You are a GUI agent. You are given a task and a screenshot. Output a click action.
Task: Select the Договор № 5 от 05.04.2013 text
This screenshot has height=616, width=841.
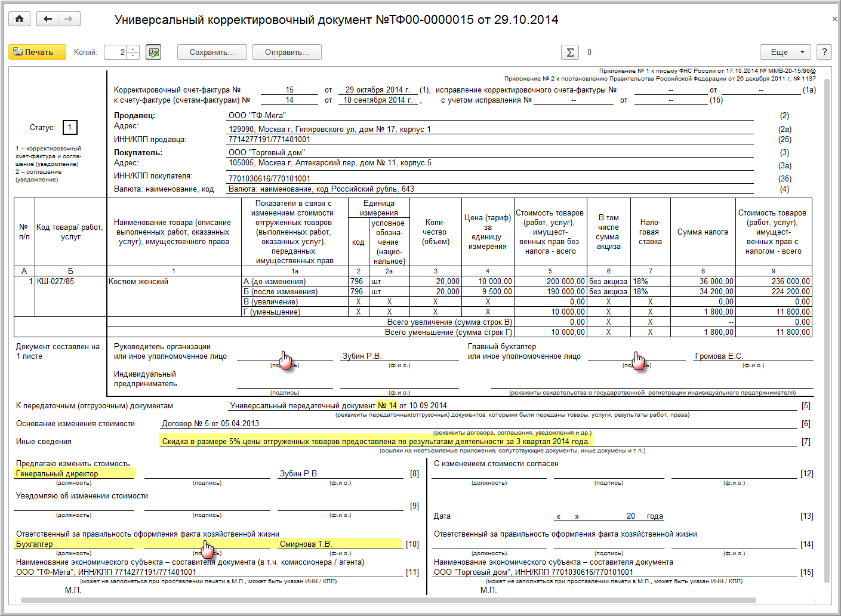click(x=211, y=423)
